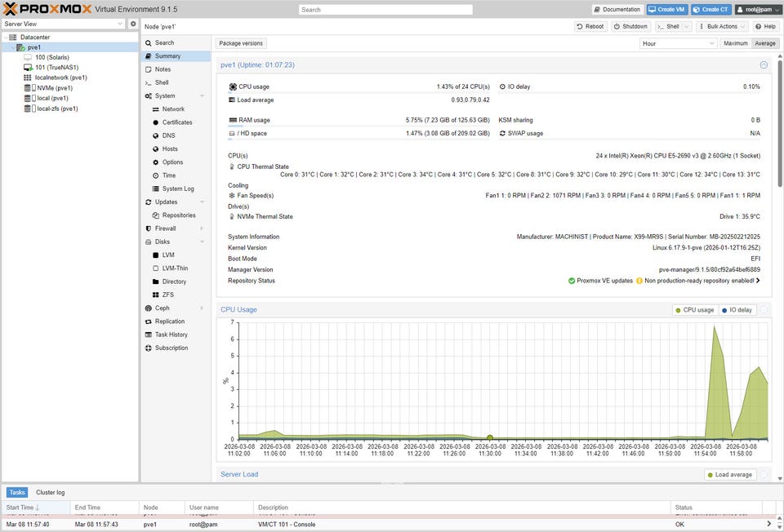The height and width of the screenshot is (532, 784).
Task: Collapse the System menu section
Action: (x=202, y=95)
